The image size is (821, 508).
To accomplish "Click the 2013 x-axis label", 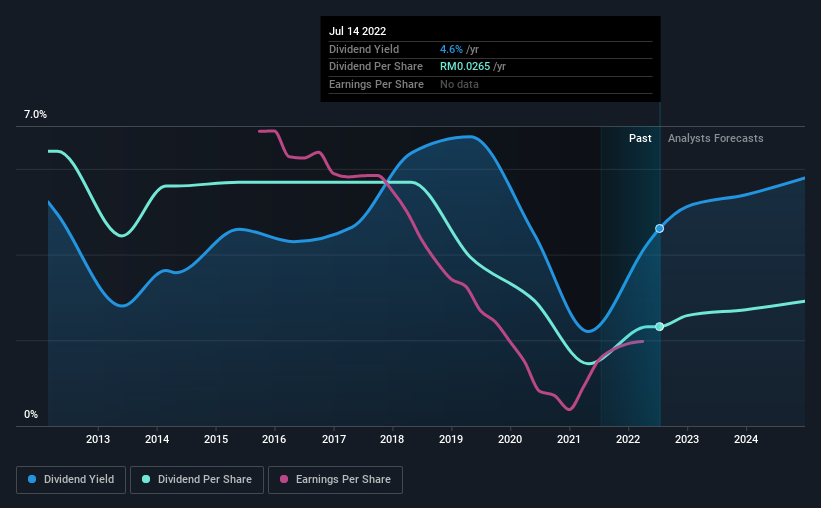I will (98, 439).
